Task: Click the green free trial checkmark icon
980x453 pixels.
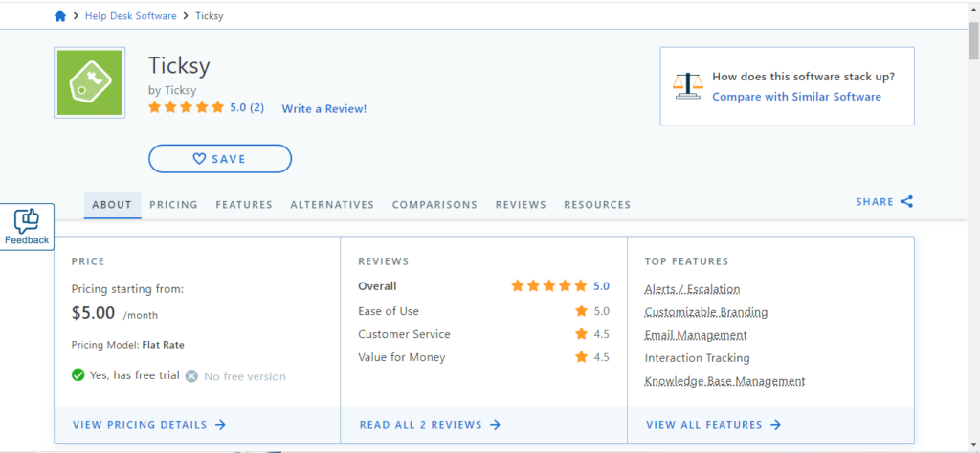Action: pyautogui.click(x=78, y=375)
